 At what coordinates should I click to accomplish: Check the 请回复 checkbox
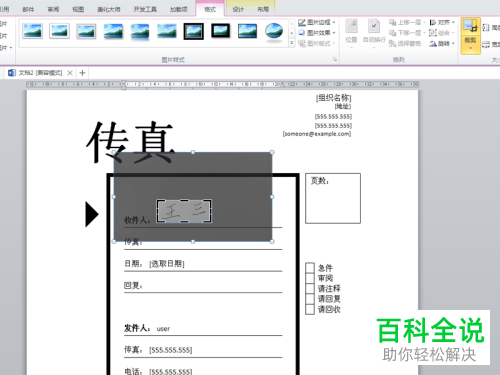(x=310, y=299)
